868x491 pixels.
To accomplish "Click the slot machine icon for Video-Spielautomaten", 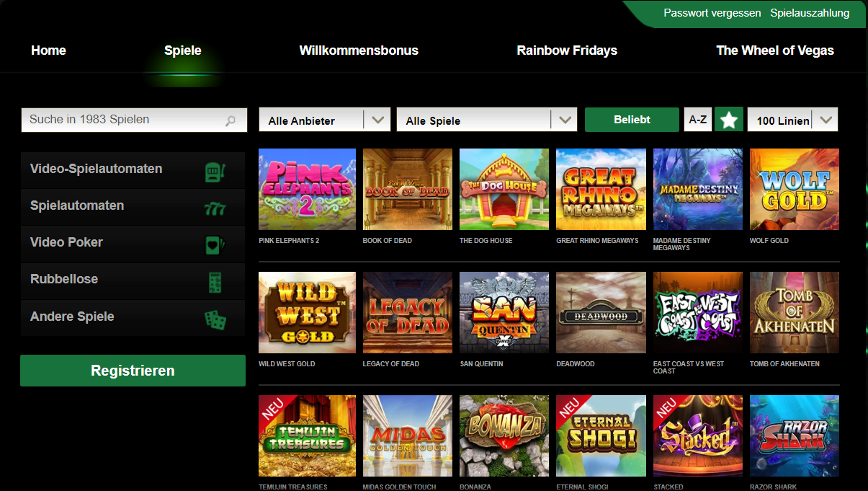I will pos(215,172).
